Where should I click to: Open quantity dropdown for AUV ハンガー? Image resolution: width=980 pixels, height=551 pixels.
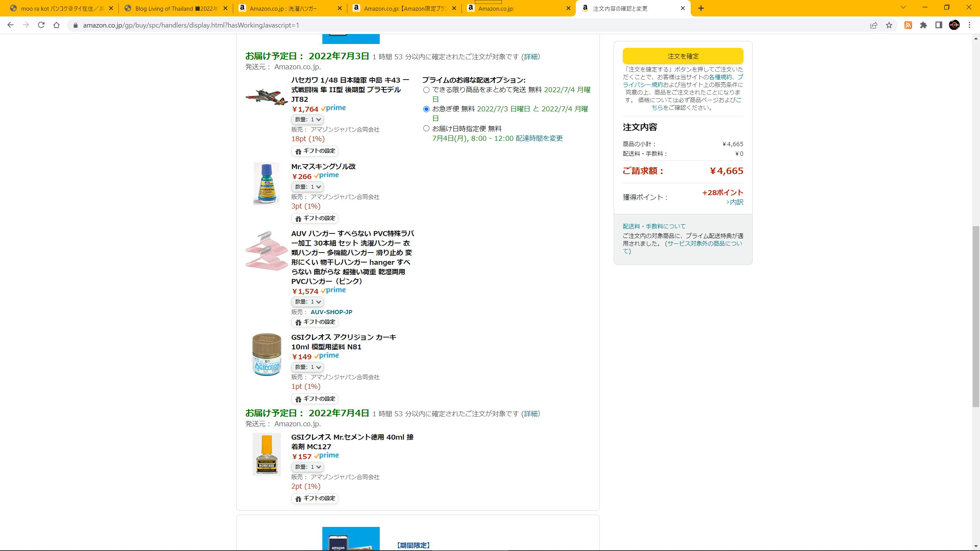(307, 302)
